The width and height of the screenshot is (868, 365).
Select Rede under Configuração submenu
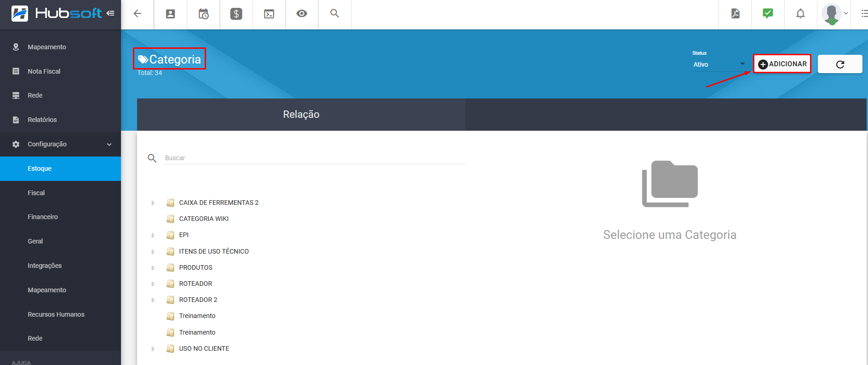coord(60,338)
